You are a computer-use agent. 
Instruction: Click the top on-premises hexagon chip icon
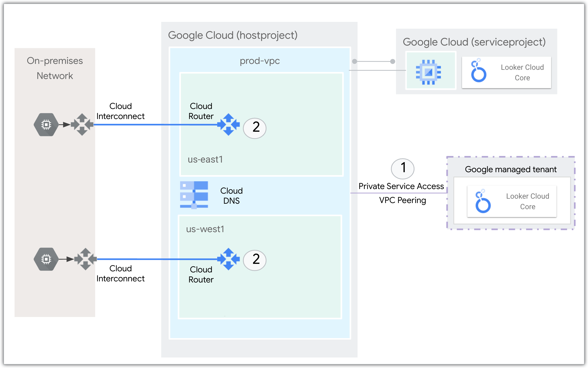[46, 125]
